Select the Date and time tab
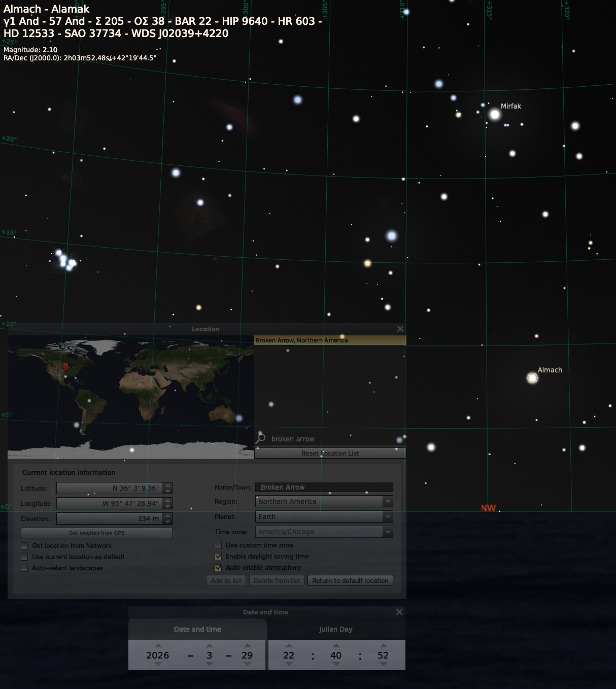Screen dimensions: 616x689 (197, 629)
